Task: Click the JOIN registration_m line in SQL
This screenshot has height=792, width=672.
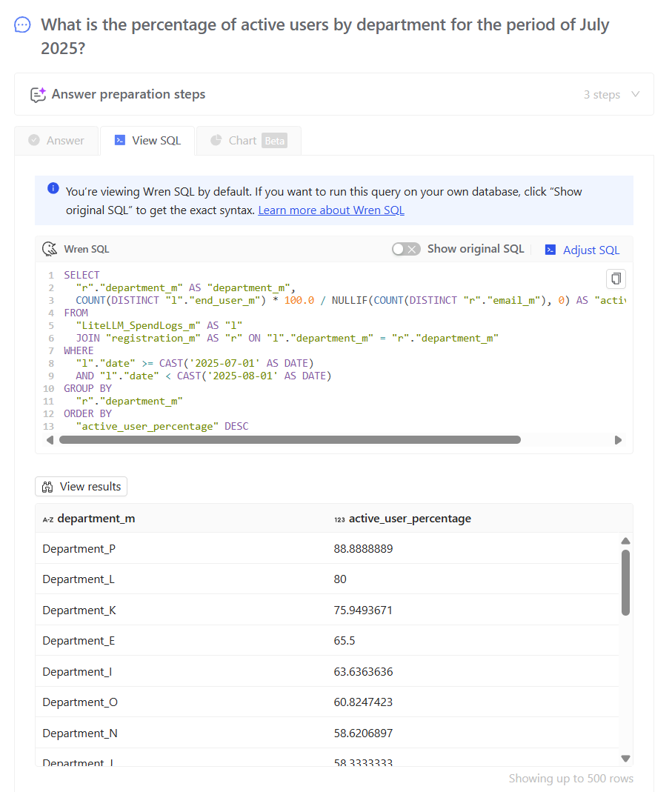Action: pyautogui.click(x=287, y=338)
